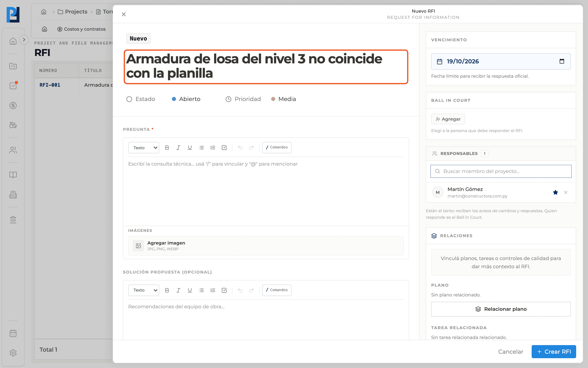The image size is (588, 368).
Task: Open Costos y contratos tab
Action: click(x=81, y=29)
